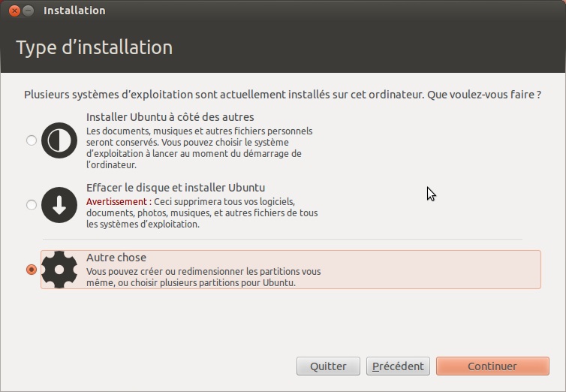566x392 pixels.
Task: Go back with the Précédent button
Action: 398,366
